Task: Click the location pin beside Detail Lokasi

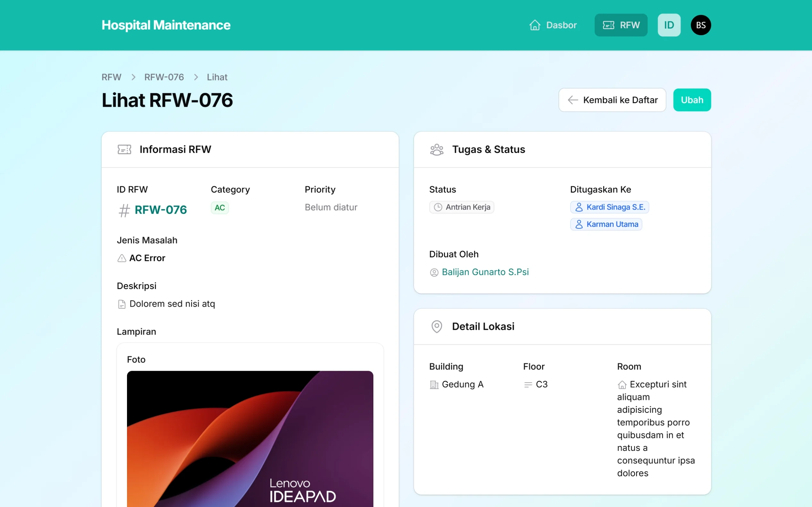Action: [x=436, y=326]
